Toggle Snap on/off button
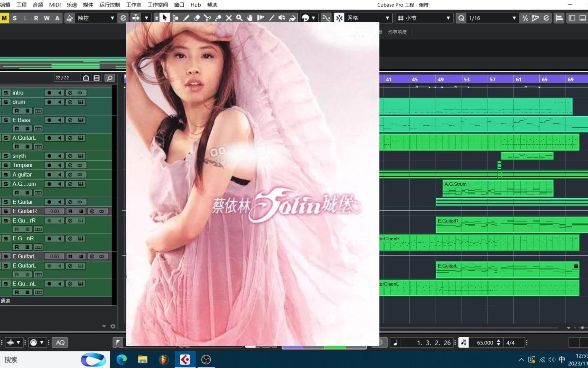The image size is (588, 368). [x=339, y=18]
